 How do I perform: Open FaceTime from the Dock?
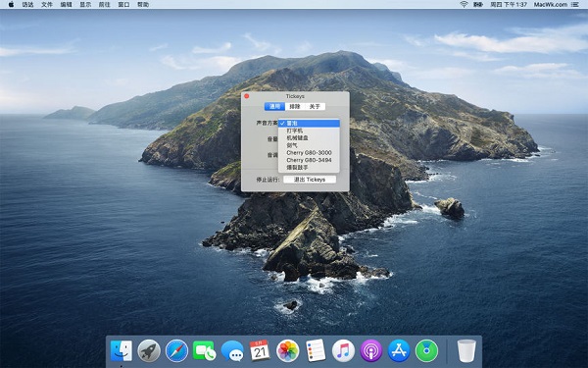205,350
